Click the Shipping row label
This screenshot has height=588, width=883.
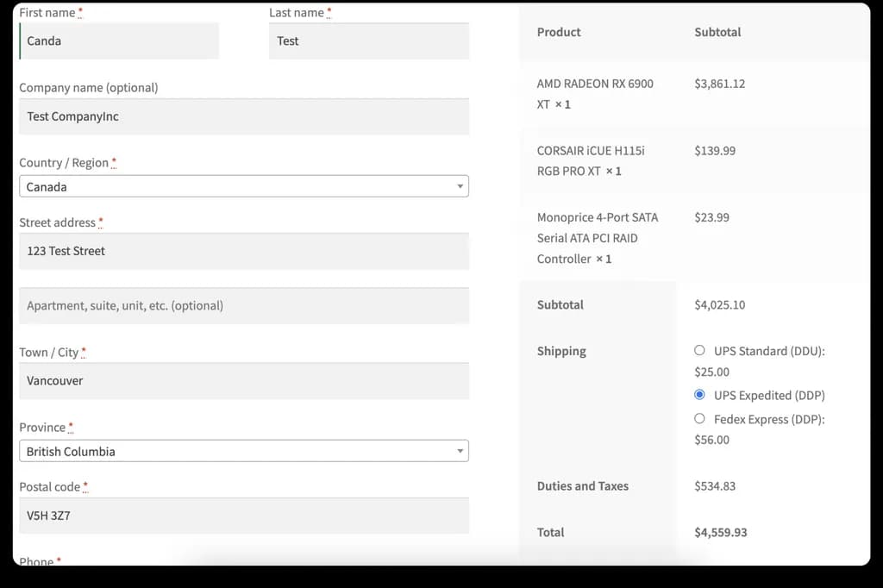click(x=561, y=351)
